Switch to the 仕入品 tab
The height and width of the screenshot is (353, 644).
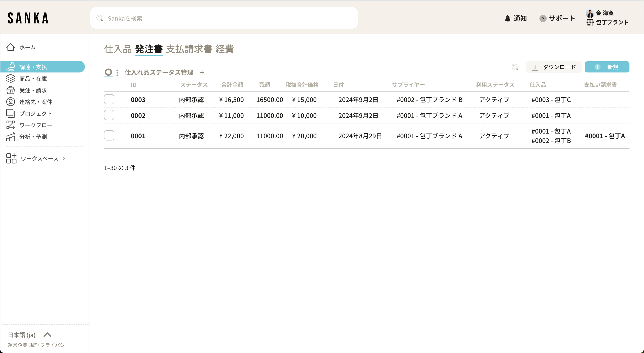[117, 49]
